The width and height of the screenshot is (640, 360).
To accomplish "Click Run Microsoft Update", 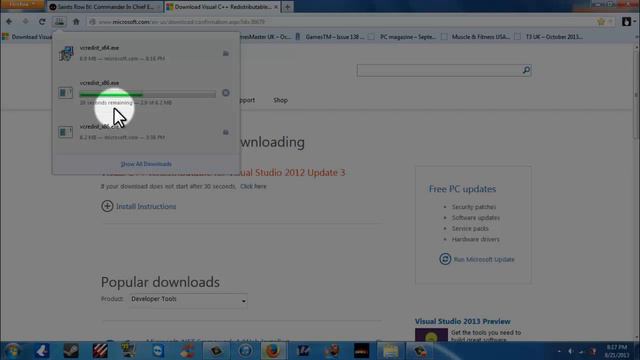I will click(x=484, y=259).
